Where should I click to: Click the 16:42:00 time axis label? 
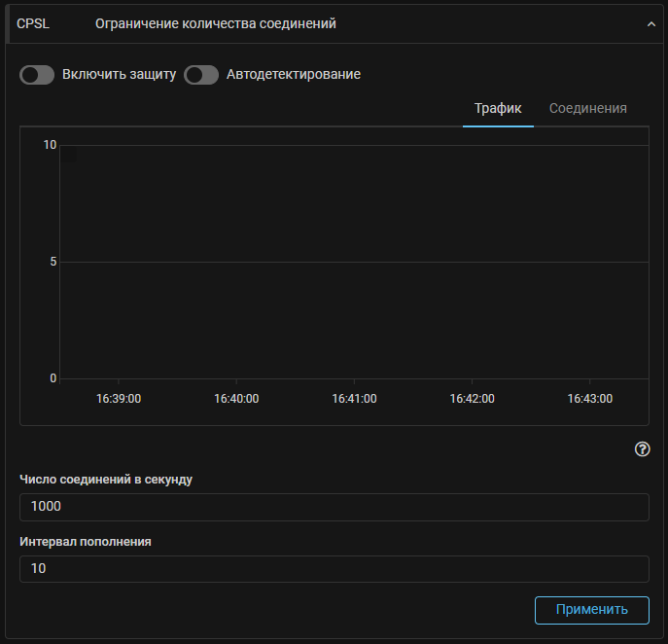click(472, 399)
